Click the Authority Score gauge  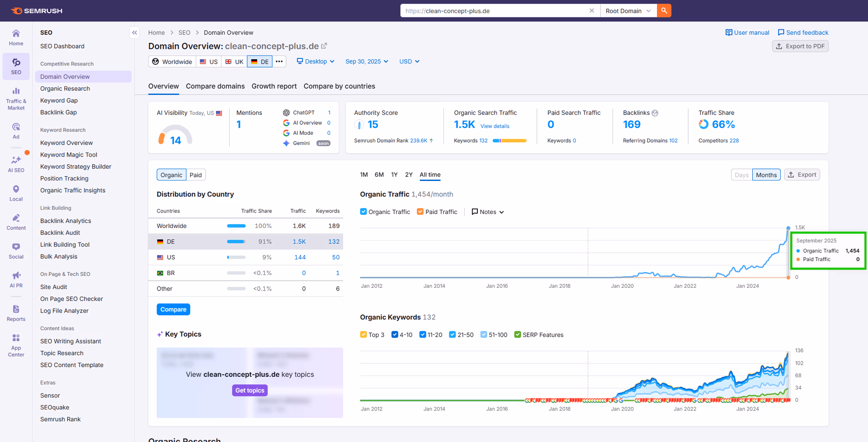(x=359, y=124)
